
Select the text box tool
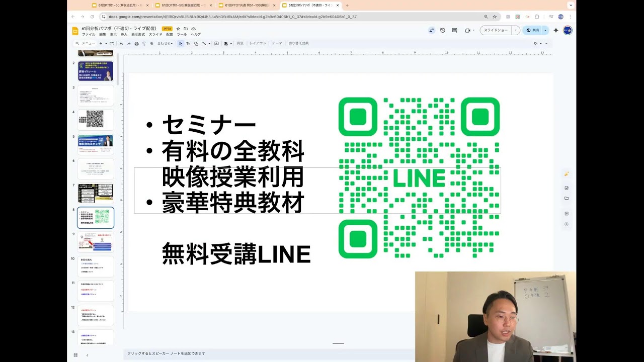(x=188, y=44)
